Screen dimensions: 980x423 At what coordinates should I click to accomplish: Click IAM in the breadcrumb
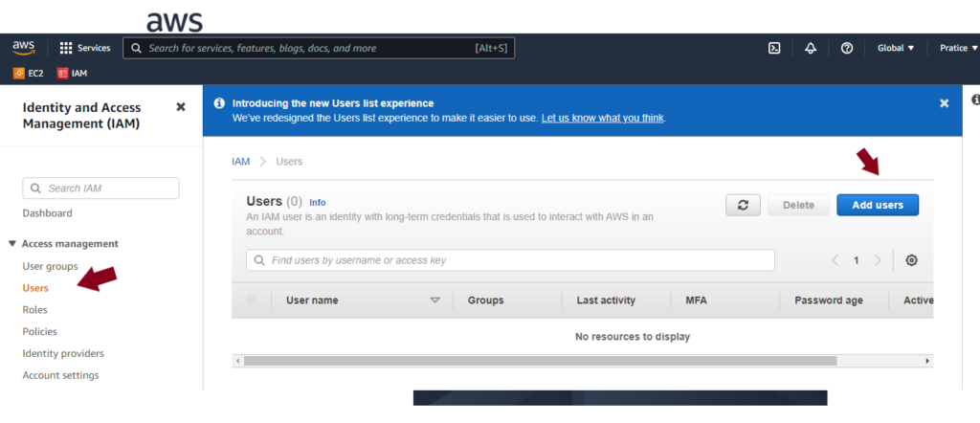[x=240, y=161]
